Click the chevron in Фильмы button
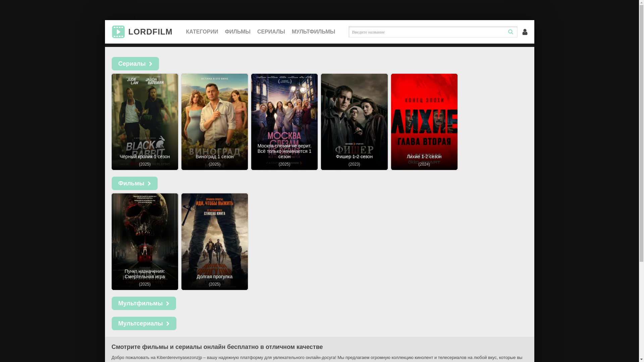The image size is (644, 362). click(149, 184)
